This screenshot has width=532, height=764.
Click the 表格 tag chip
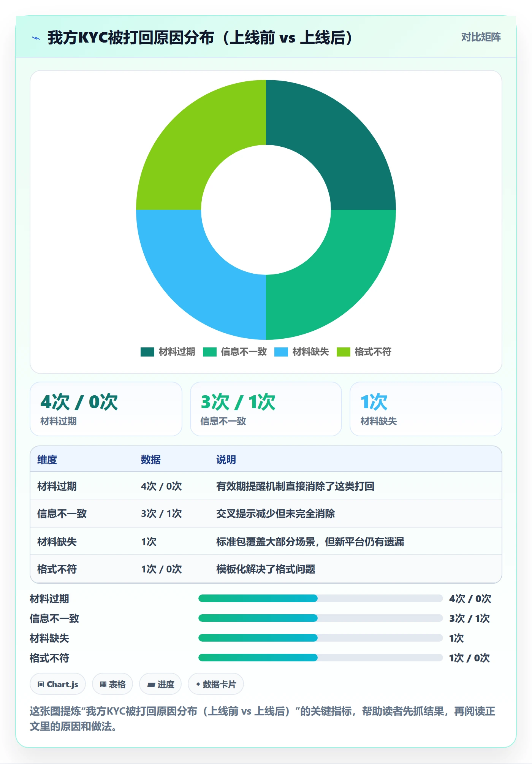click(x=112, y=684)
